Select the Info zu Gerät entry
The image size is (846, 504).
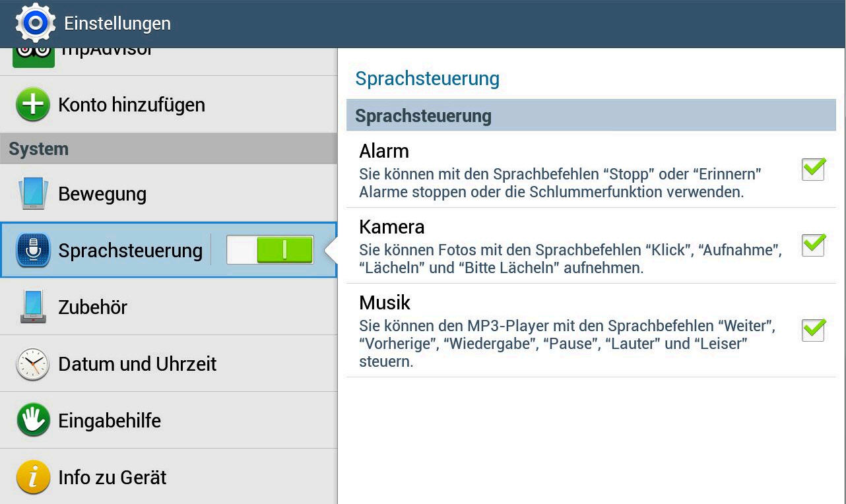[x=112, y=478]
